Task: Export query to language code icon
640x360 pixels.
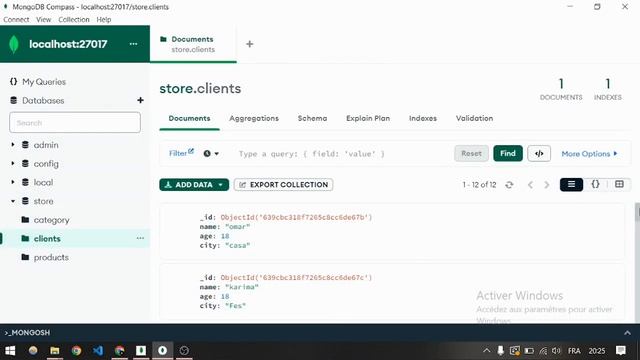Action: pos(539,153)
